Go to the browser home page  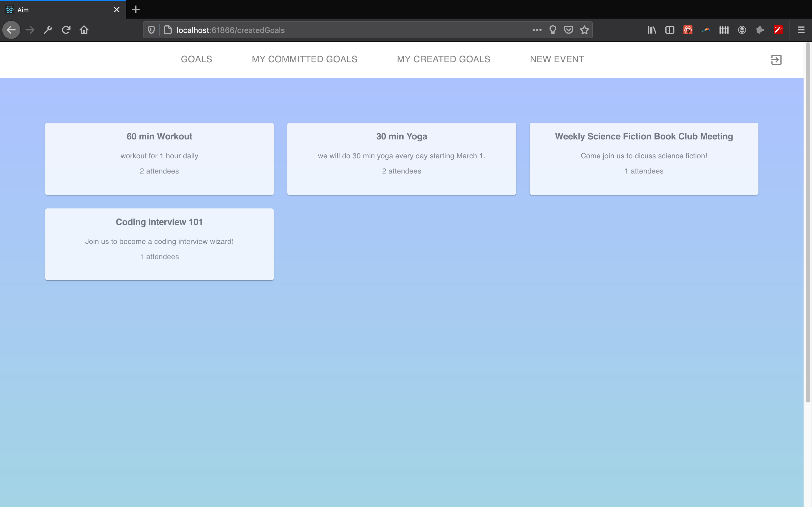point(84,30)
